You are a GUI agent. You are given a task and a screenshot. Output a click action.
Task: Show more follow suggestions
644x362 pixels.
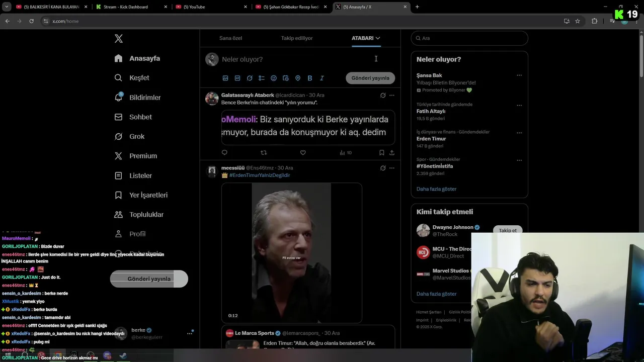point(436,294)
